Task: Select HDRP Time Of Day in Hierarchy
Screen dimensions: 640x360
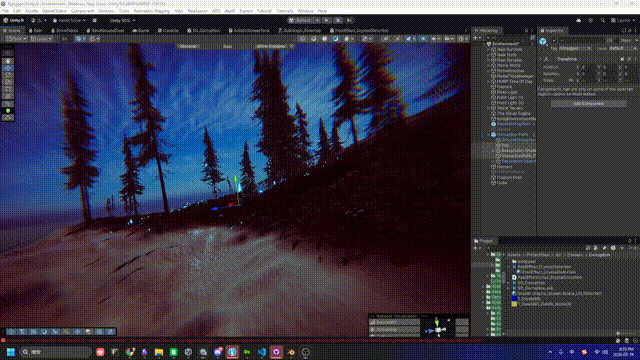Action: pyautogui.click(x=514, y=82)
